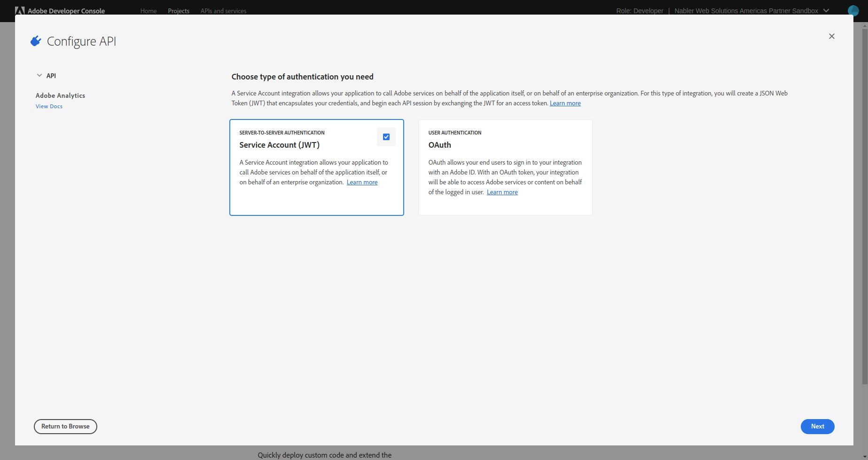Click Learn more in the OAuth description
This screenshot has height=460, width=868.
click(502, 192)
